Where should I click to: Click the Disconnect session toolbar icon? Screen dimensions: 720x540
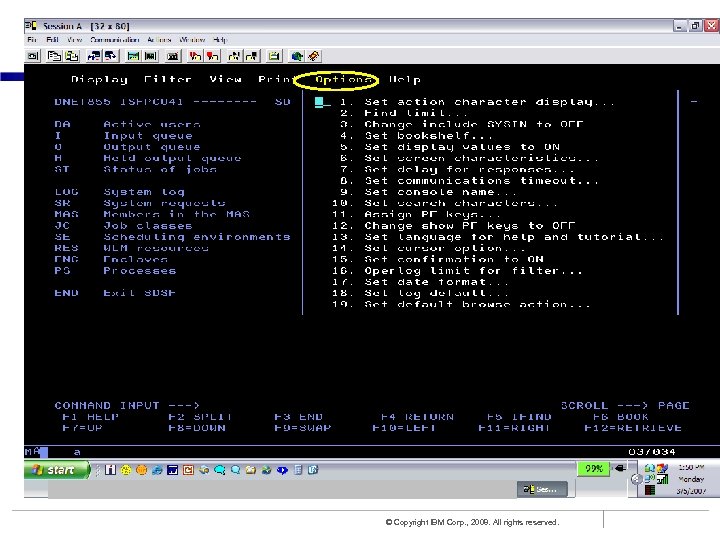point(252,56)
